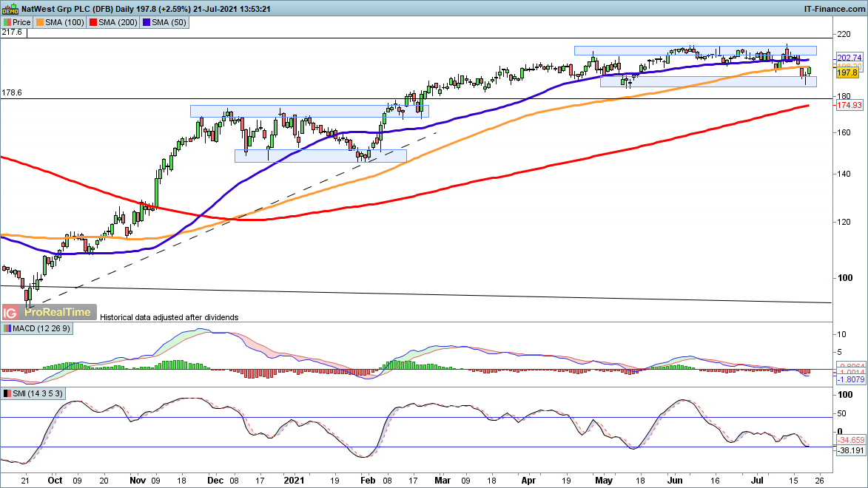Click the blue SMA (50) color swatch
Image resolution: width=868 pixels, height=488 pixels.
point(147,22)
